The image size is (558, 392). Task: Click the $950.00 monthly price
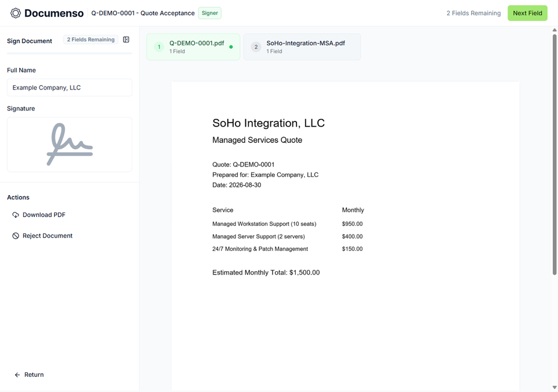tap(352, 224)
